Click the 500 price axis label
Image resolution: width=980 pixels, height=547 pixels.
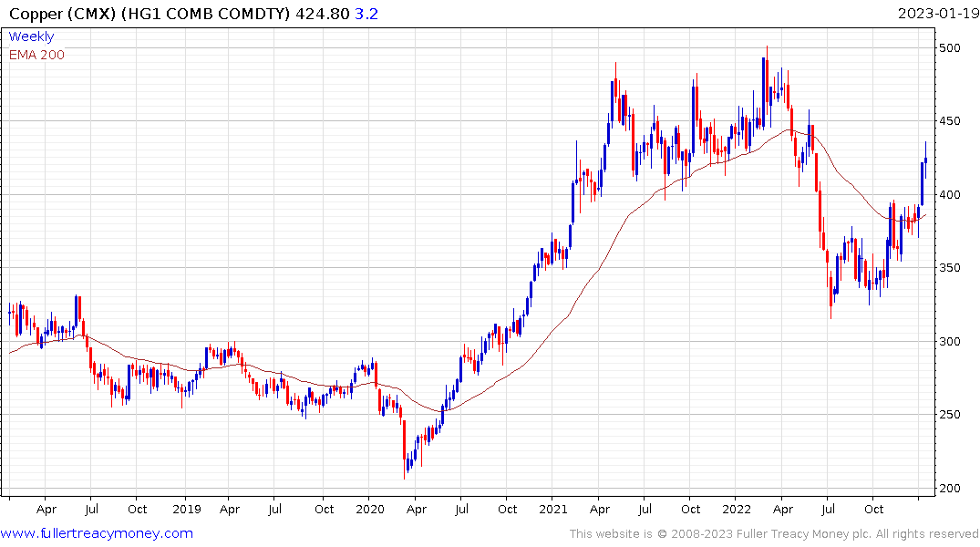tap(949, 48)
